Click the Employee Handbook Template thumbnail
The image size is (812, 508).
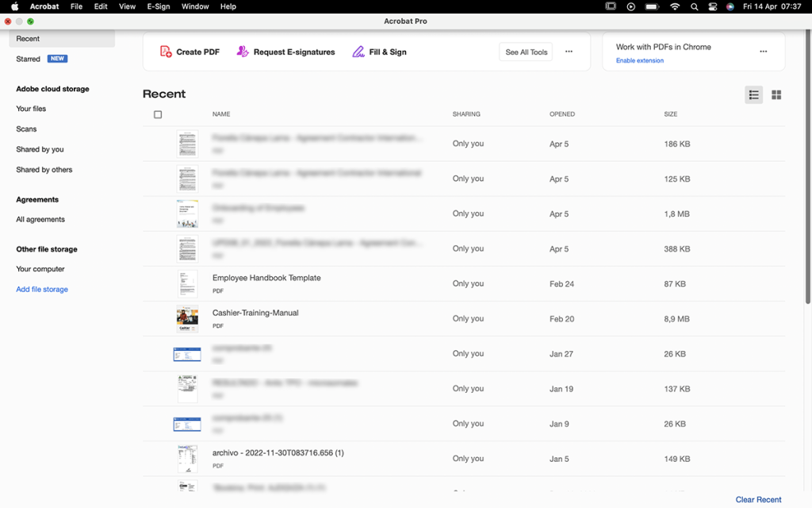tap(187, 283)
